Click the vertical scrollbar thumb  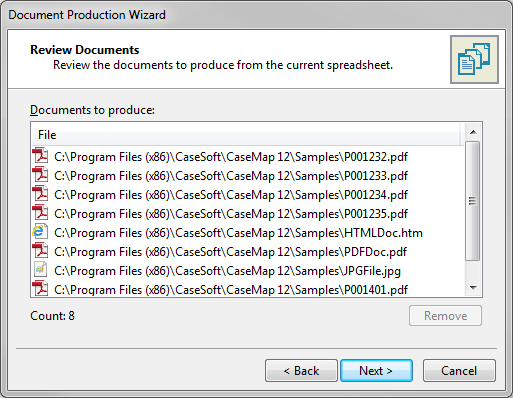click(x=472, y=201)
